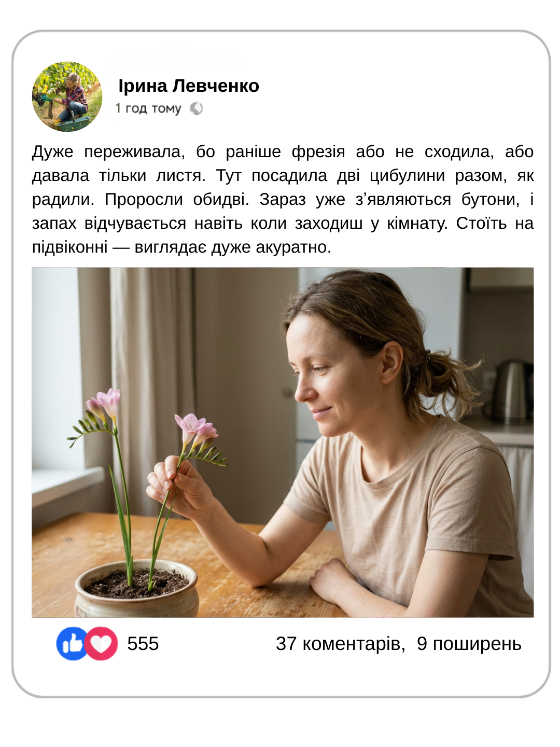
Task: Click the kettle in the photo background
Action: [x=513, y=391]
